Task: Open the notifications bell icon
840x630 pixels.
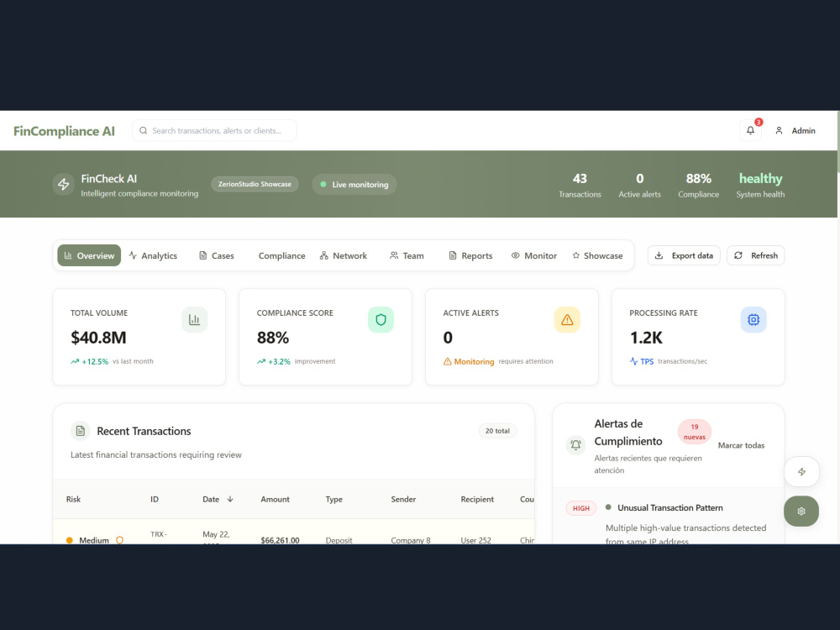Action: [750, 130]
